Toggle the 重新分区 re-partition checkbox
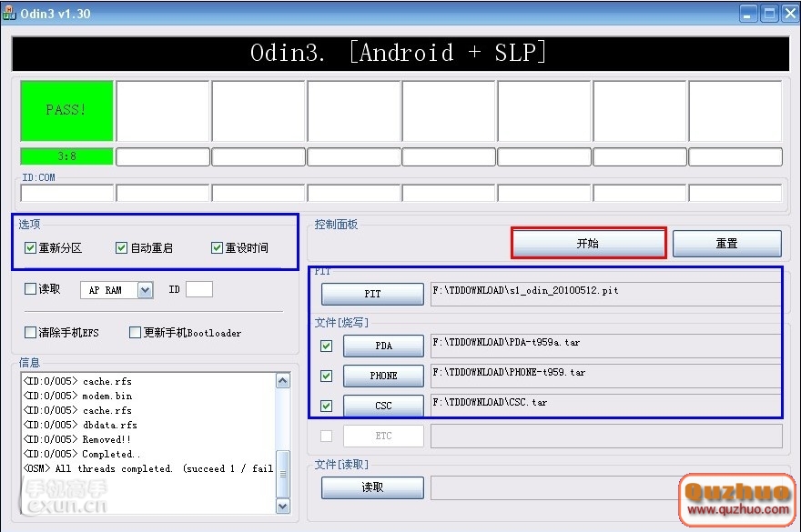801x532 pixels. pyautogui.click(x=30, y=248)
